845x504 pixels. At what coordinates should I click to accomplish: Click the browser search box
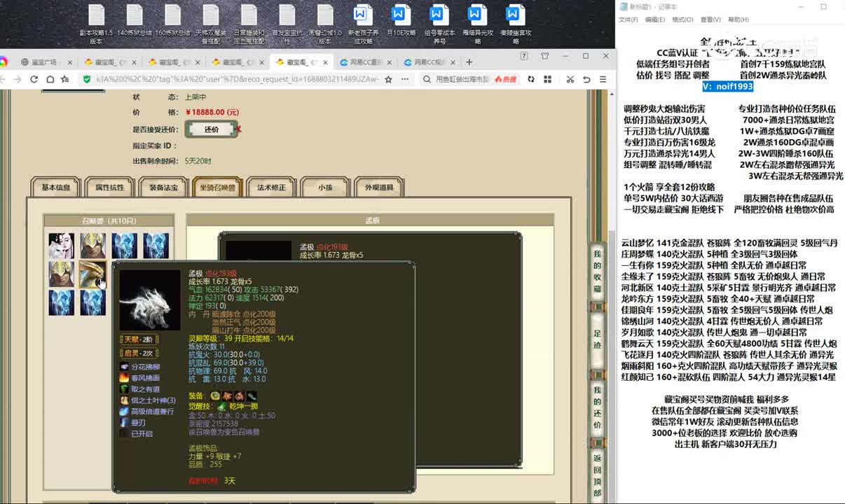point(462,80)
